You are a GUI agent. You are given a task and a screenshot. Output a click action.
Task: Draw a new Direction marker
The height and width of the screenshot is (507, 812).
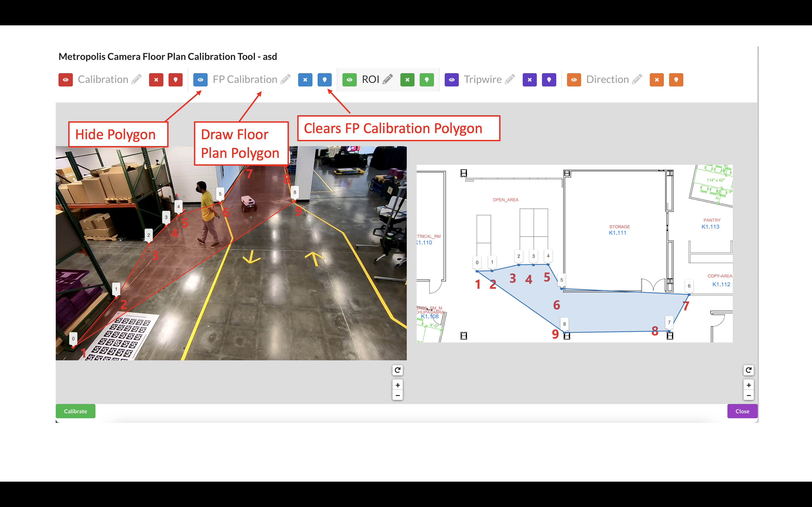click(676, 79)
